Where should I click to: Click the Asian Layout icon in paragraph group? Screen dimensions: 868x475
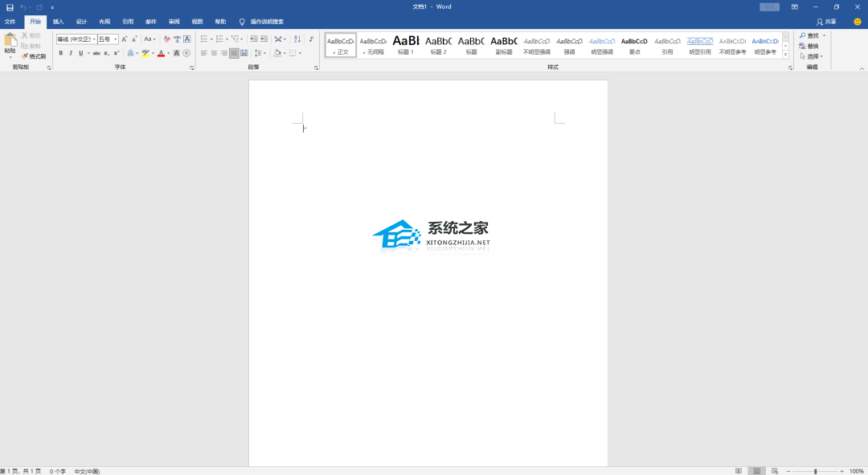(278, 39)
